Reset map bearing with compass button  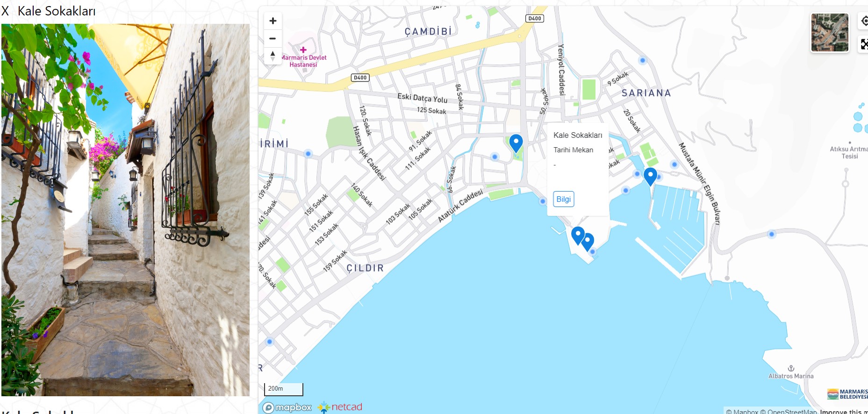coord(273,56)
